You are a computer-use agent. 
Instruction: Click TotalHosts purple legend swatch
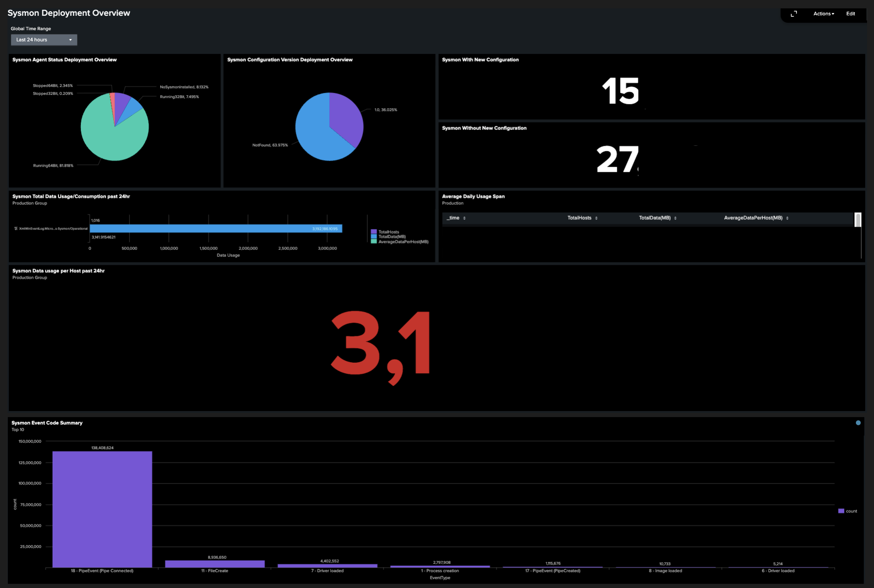[373, 232]
